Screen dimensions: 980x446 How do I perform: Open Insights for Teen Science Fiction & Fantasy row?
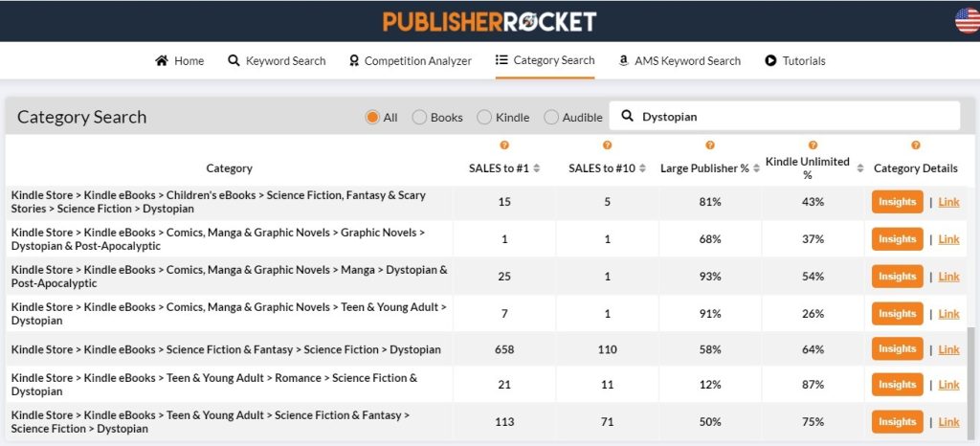click(x=897, y=422)
